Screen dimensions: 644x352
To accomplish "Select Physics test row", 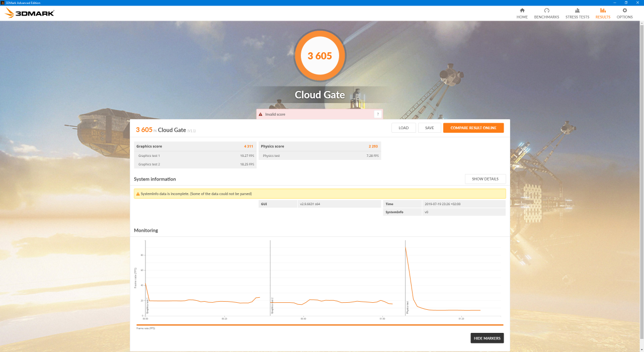I will pyautogui.click(x=319, y=156).
